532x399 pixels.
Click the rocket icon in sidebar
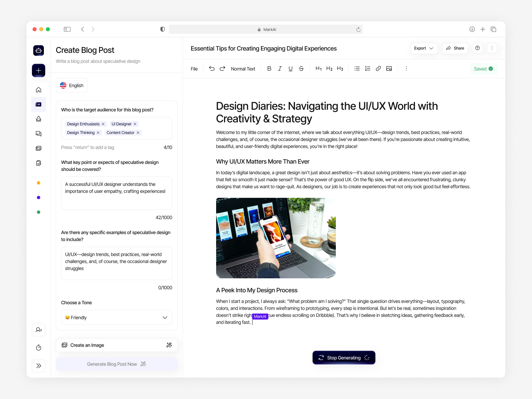click(x=39, y=119)
